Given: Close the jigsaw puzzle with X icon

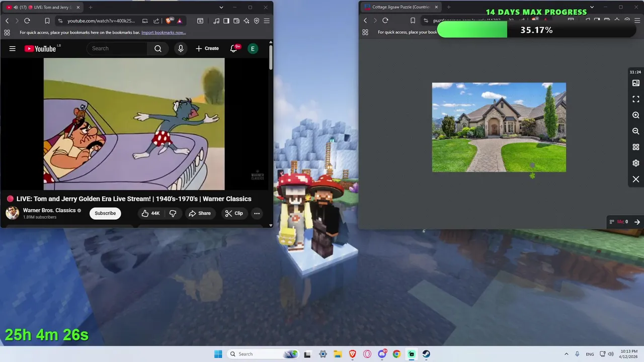Looking at the screenshot, I should coord(636,179).
